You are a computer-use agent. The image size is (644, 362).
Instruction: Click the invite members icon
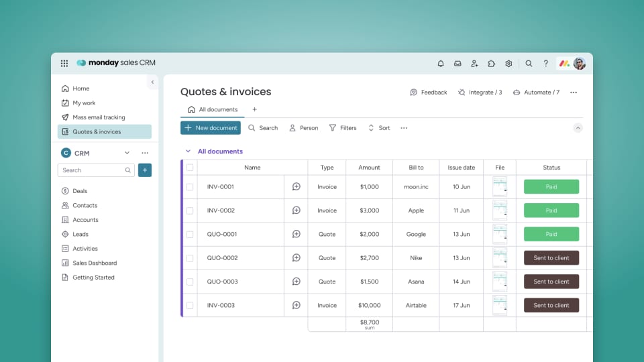474,64
